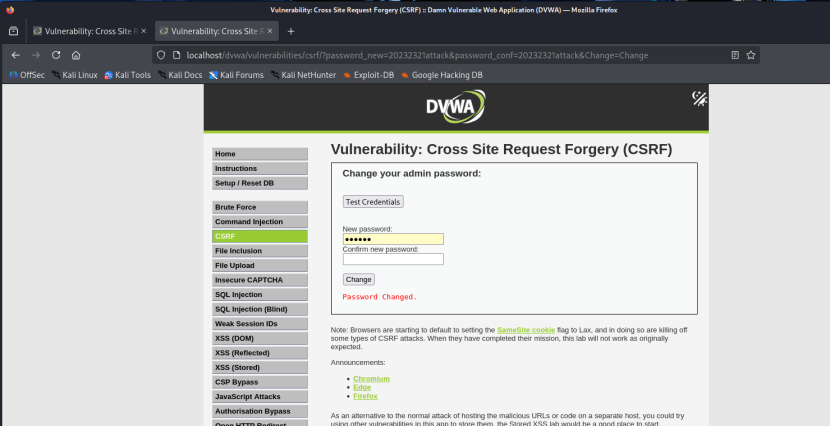Click the wand icon in DVWA header corner
Image resolution: width=830 pixels, height=427 pixels.
point(699,98)
